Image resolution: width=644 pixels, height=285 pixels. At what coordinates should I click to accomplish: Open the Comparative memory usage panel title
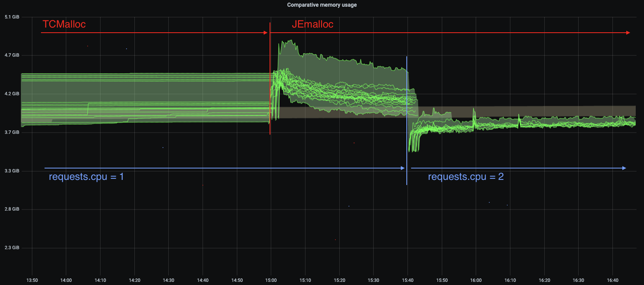[x=322, y=5]
